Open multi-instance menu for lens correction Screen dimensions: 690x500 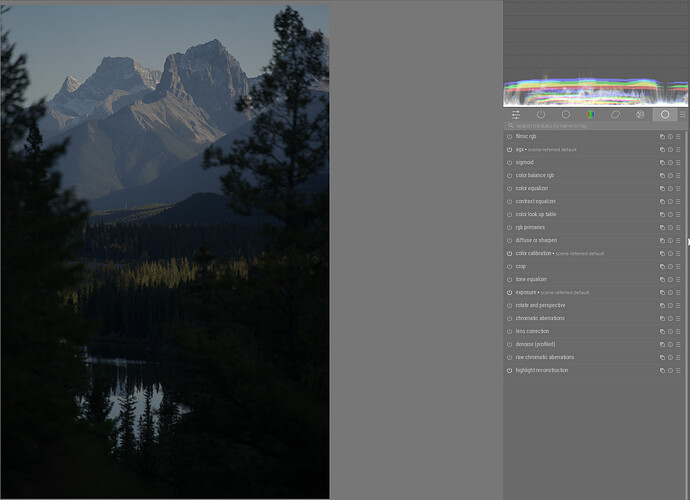662,331
